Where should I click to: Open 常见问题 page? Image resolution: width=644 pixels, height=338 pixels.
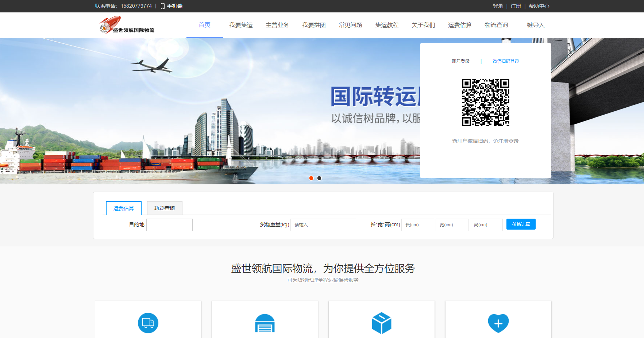click(x=351, y=25)
